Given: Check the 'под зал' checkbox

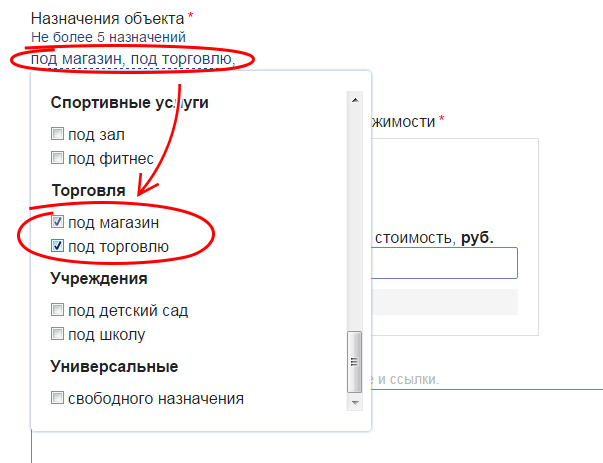Looking at the screenshot, I should 58,133.
